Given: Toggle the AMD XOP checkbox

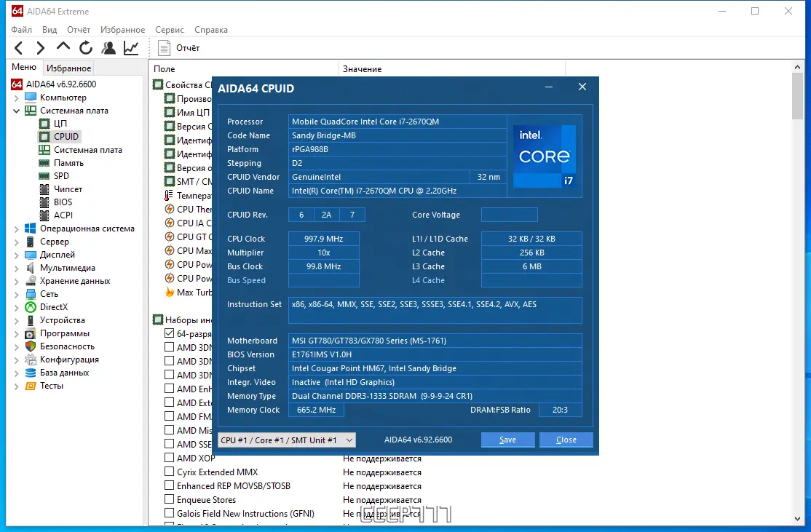Looking at the screenshot, I should click(x=169, y=458).
